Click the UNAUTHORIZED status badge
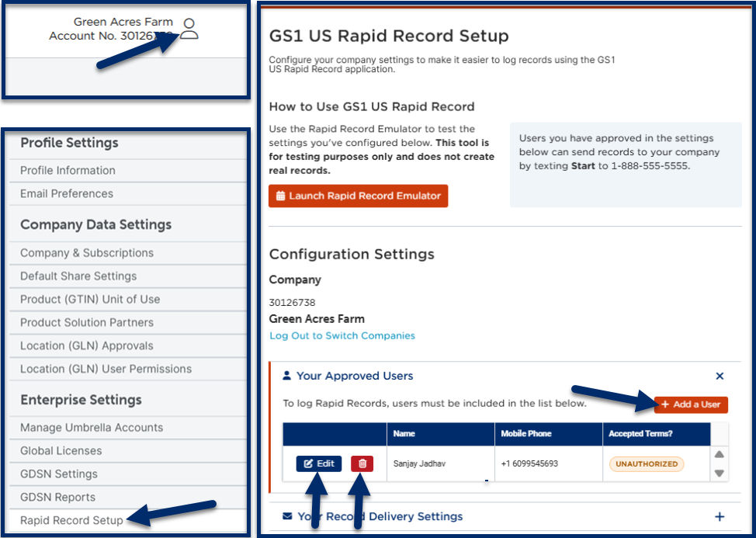756x538 pixels. pos(647,463)
